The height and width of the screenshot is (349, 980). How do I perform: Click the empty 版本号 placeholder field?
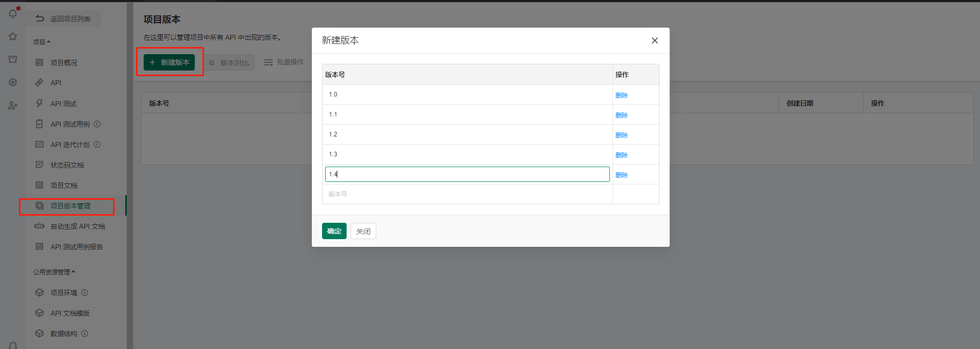click(467, 194)
